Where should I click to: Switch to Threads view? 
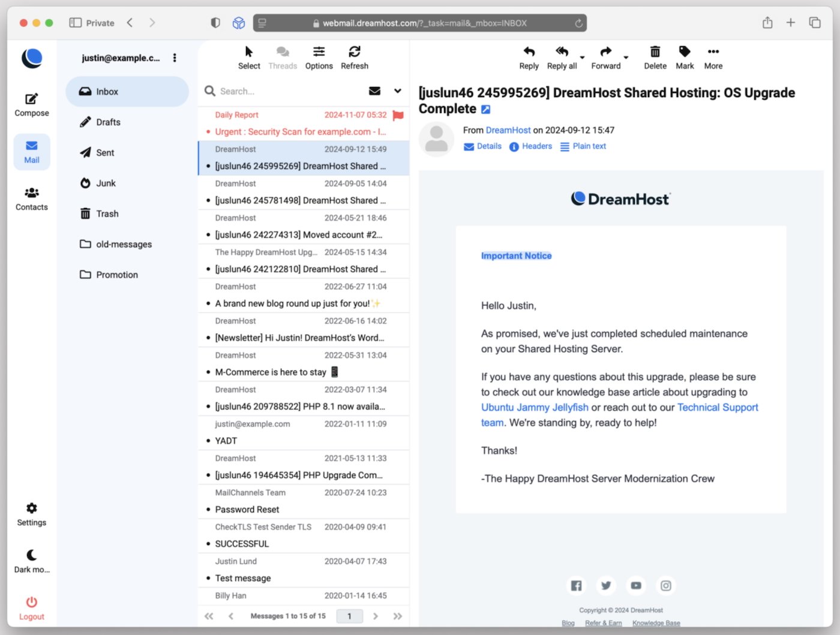point(282,57)
